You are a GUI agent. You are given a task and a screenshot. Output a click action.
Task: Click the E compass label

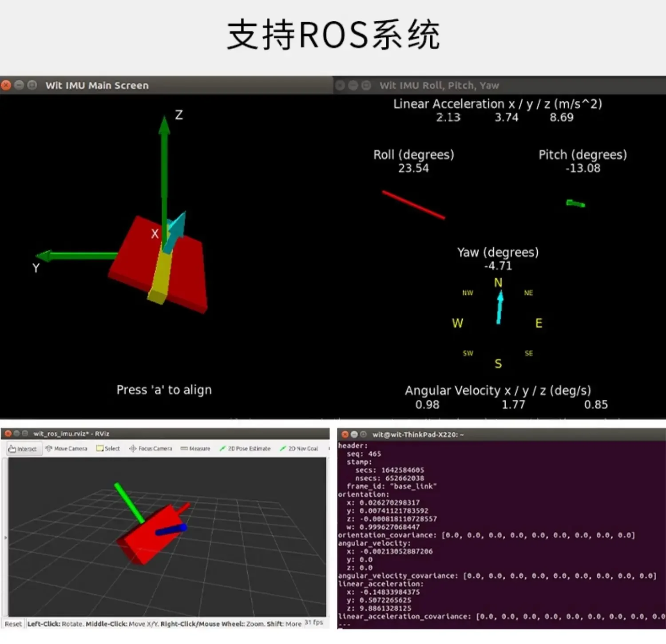pyautogui.click(x=539, y=323)
